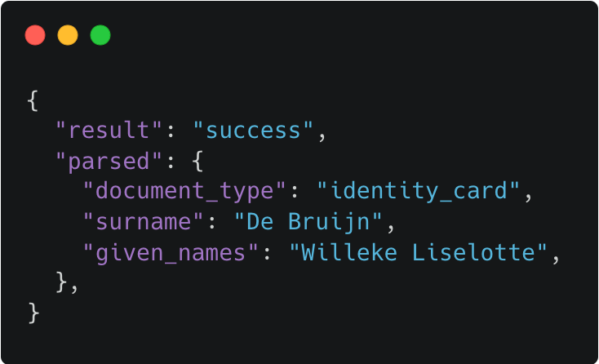
Task: Click the "success" string value
Action: pos(253,131)
